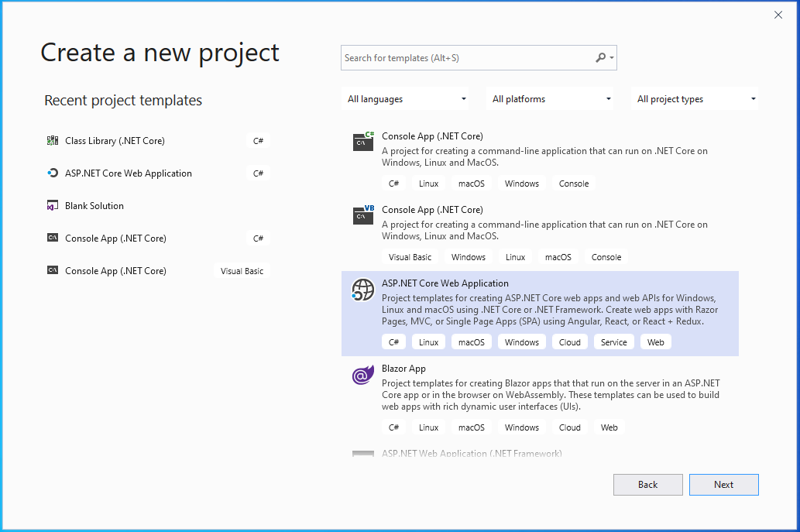Click the Blazor App purple icon
The image size is (800, 532).
tap(363, 376)
